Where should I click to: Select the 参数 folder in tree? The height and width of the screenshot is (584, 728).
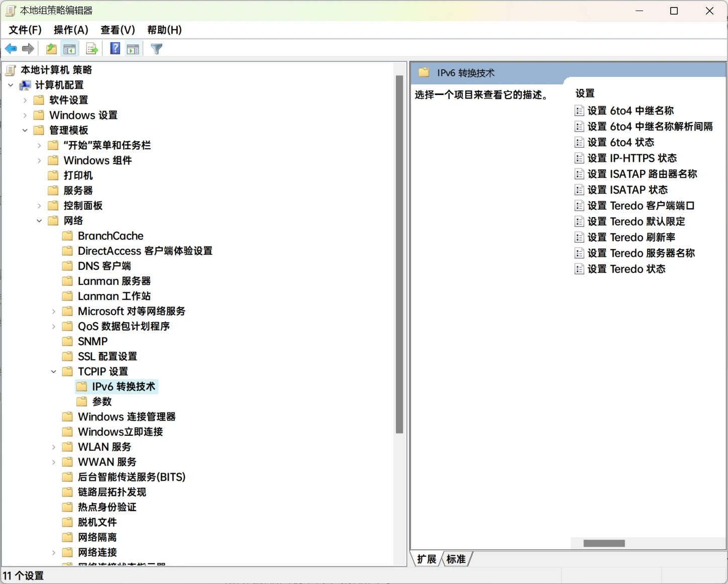[101, 402]
